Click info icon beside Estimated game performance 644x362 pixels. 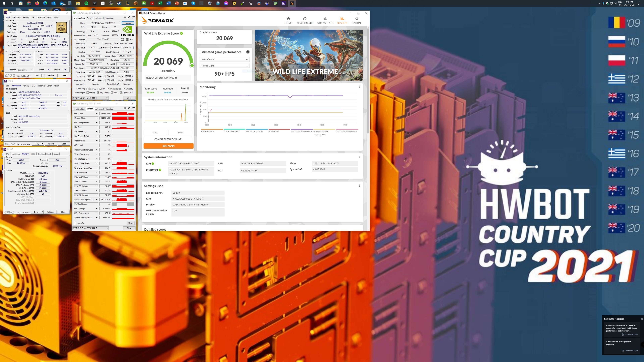click(248, 52)
